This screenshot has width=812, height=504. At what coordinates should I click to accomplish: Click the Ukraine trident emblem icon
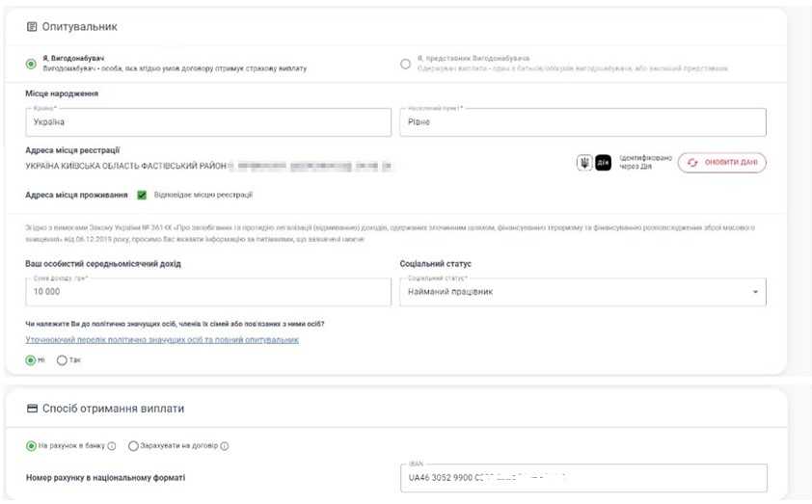pos(584,162)
